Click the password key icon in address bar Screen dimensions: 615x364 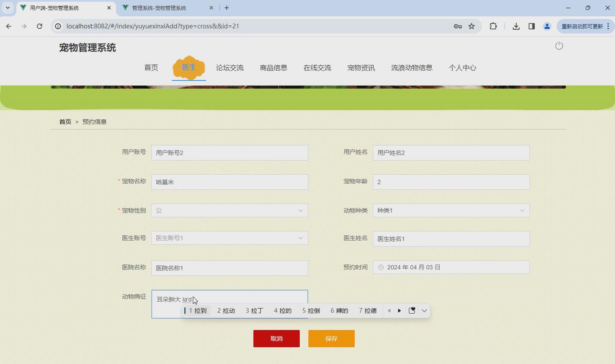pyautogui.click(x=457, y=26)
